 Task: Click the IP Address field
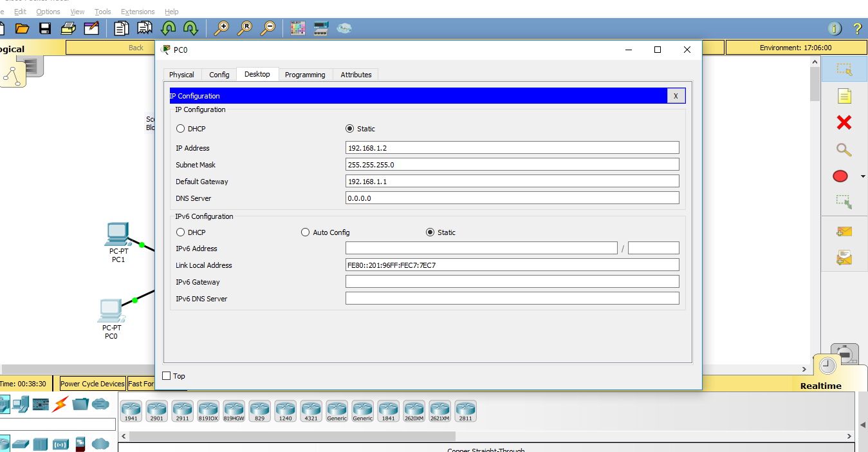coord(512,148)
